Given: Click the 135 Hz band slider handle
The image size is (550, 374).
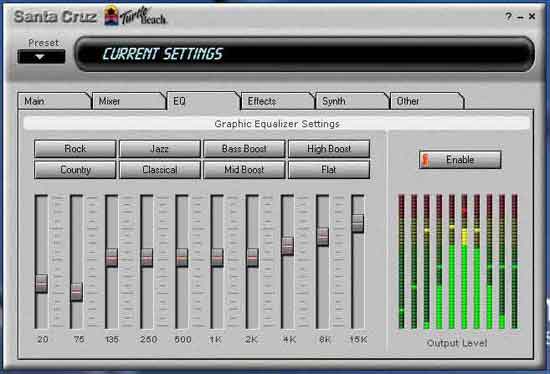Looking at the screenshot, I should tap(112, 258).
